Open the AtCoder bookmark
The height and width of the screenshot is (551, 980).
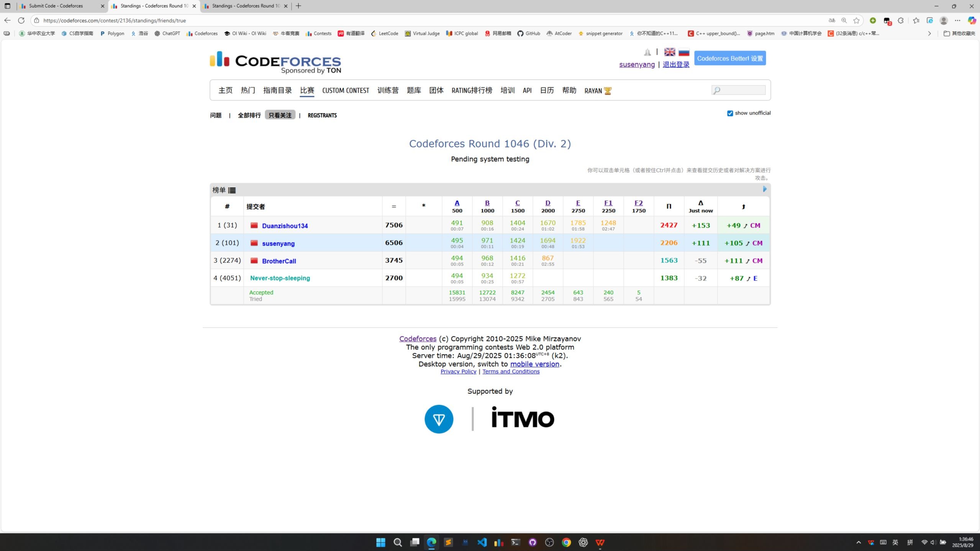click(x=559, y=33)
